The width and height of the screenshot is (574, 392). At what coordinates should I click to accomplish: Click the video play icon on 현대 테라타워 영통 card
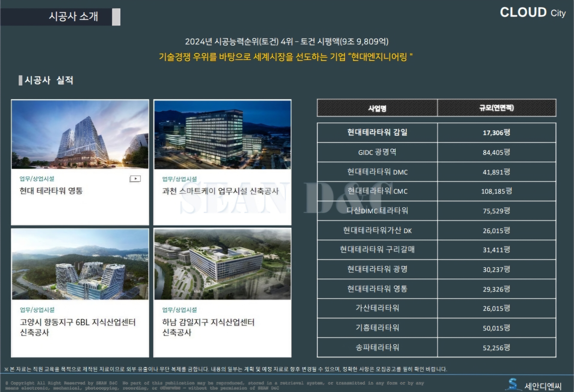[135, 179]
